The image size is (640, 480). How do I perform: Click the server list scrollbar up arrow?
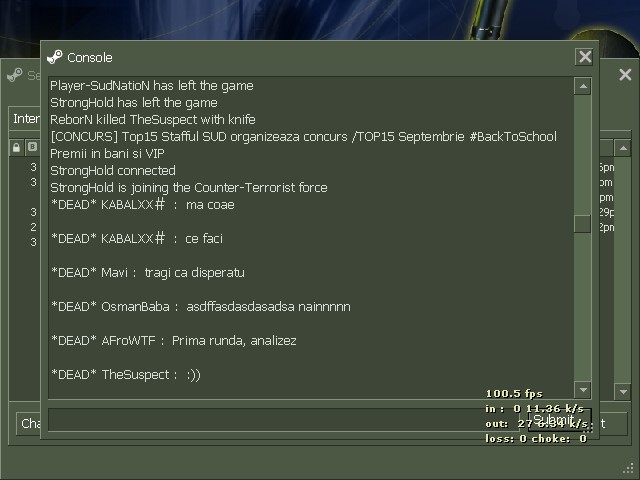pos(623,148)
